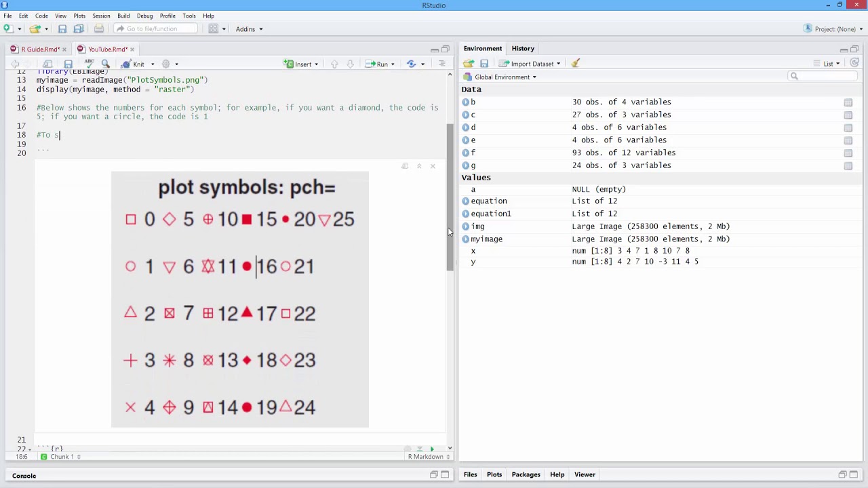
Task: Click the document options gear icon
Action: tap(166, 64)
